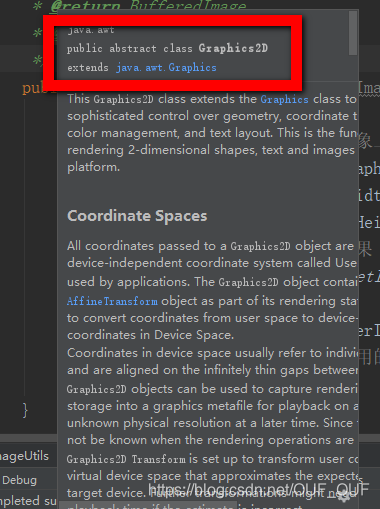Viewport: 380px width, 509px height.
Task: Open the AffineTransform documentation link
Action: [x=112, y=301]
